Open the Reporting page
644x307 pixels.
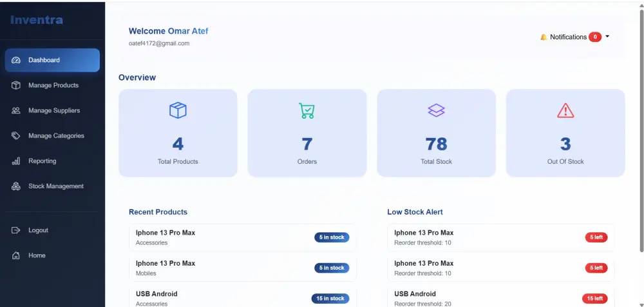pyautogui.click(x=52, y=161)
